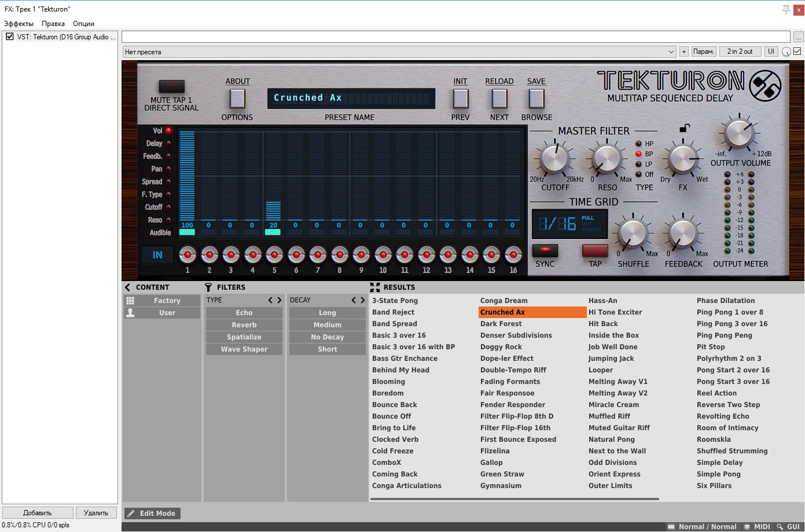Click the Shuffle knob
Image resolution: width=805 pixels, height=532 pixels.
(633, 233)
